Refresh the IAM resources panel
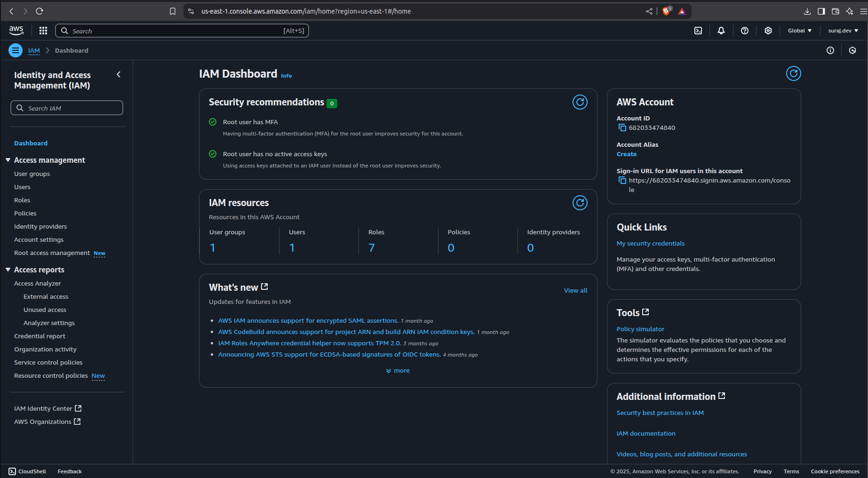 pyautogui.click(x=580, y=203)
